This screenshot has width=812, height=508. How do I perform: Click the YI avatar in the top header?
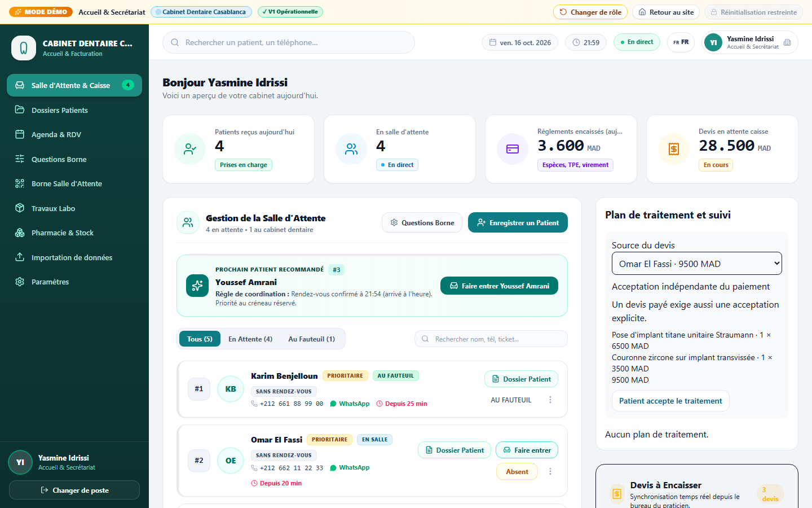tap(713, 42)
